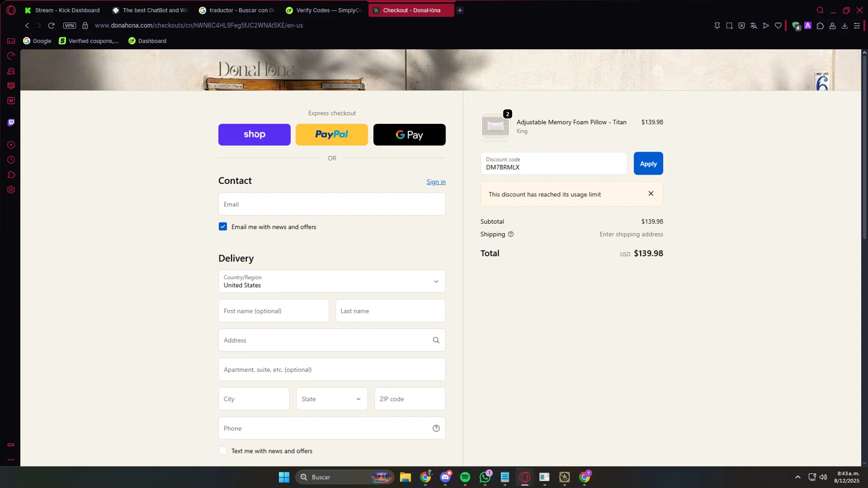Viewport: 868px width, 488px height.
Task: Click the Address search magnifier icon
Action: point(436,341)
